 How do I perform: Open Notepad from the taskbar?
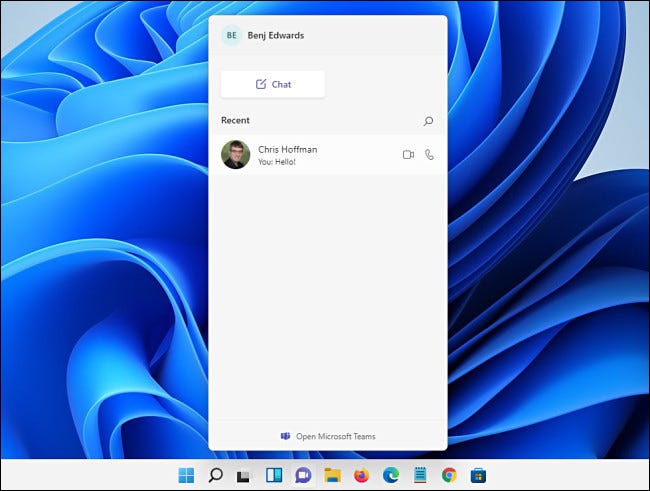[420, 475]
